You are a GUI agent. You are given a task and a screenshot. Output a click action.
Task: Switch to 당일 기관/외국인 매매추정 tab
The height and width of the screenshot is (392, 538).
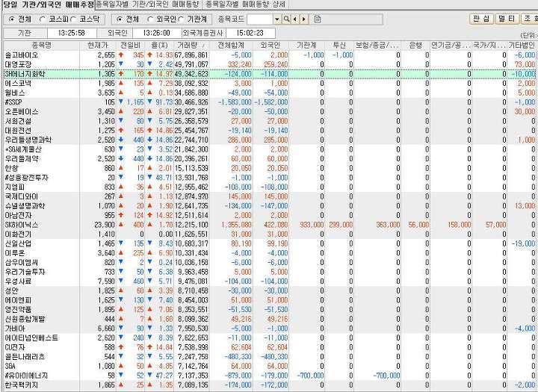(x=48, y=4)
